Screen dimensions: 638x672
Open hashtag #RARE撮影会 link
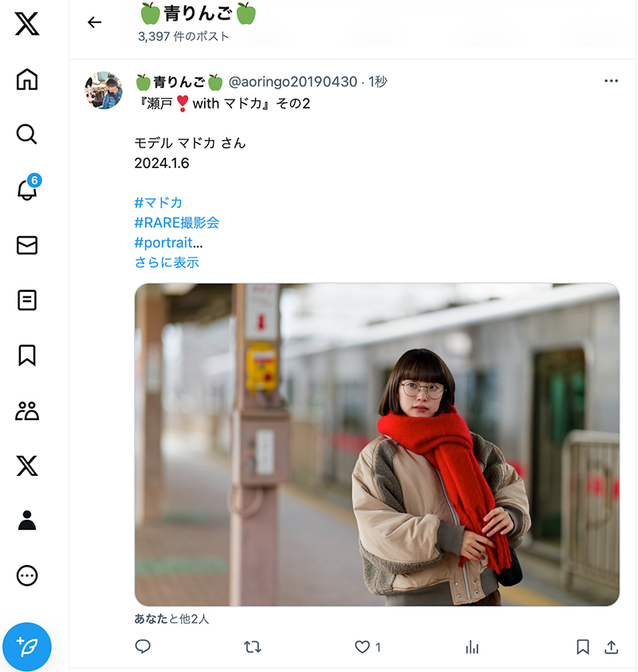(177, 222)
